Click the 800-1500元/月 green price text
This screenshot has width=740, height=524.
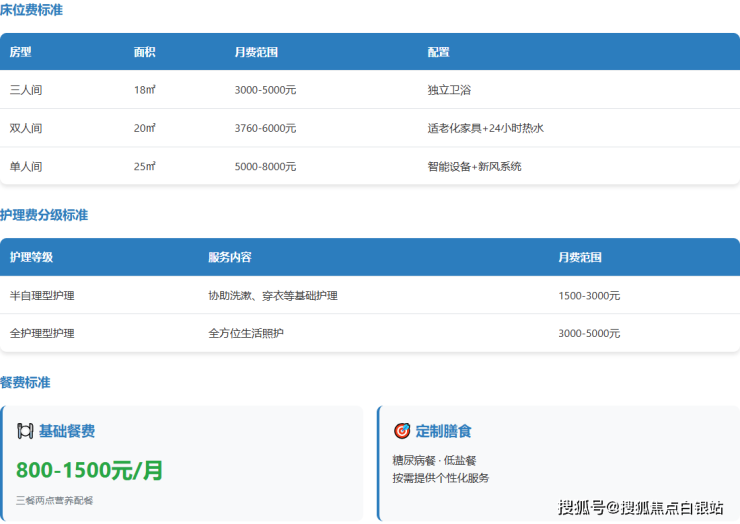[x=89, y=470]
